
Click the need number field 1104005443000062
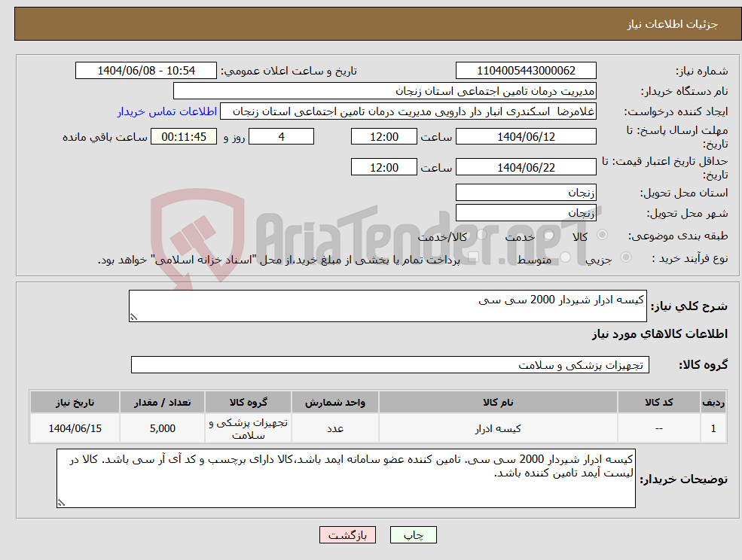[526, 71]
